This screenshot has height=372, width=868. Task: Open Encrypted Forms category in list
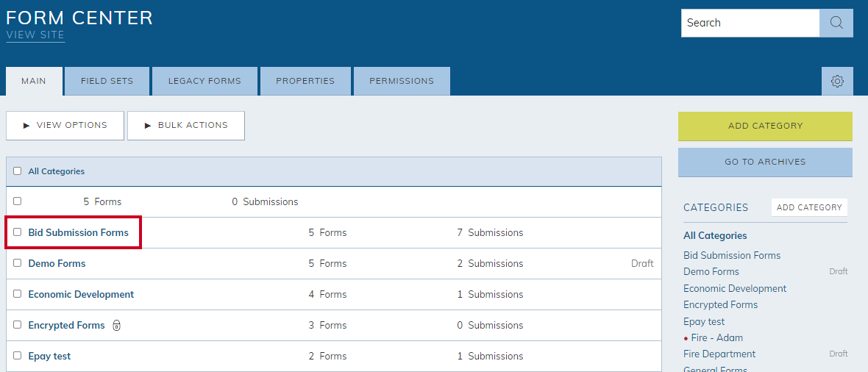click(x=66, y=326)
